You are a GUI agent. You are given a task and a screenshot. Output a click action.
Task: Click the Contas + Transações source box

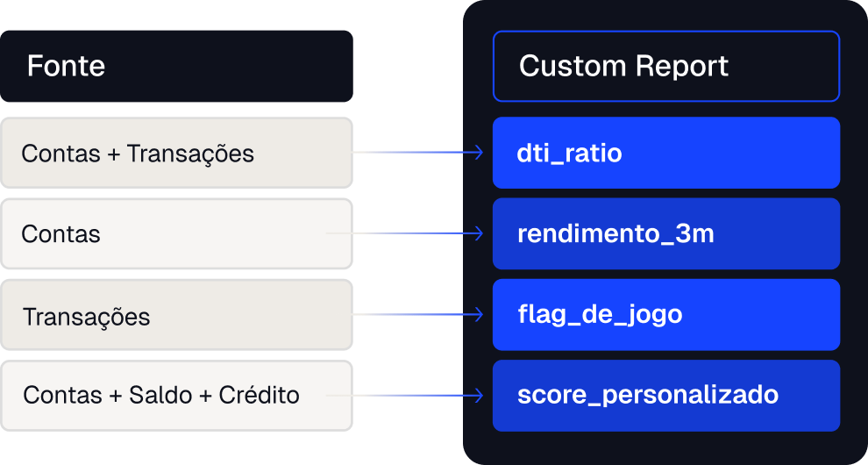tap(176, 153)
